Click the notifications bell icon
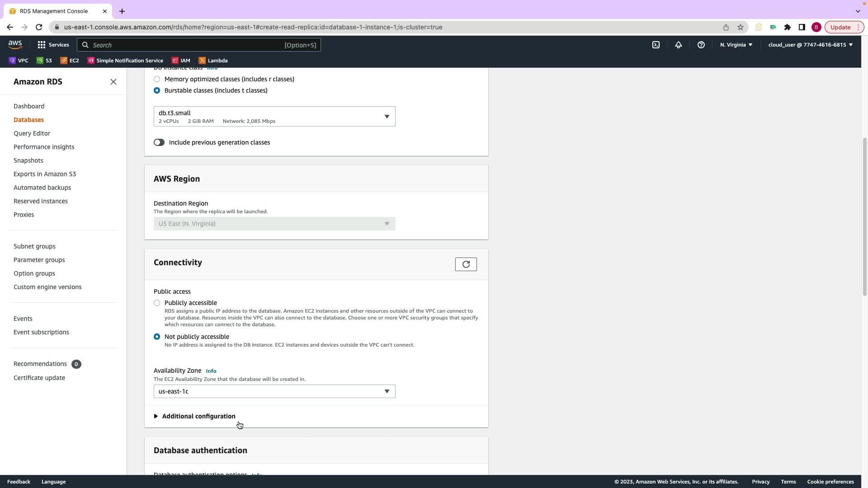 tap(678, 45)
